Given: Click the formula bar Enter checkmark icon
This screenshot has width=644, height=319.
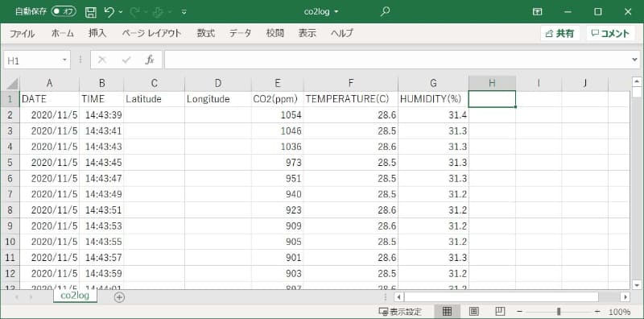Looking at the screenshot, I should click(x=126, y=60).
